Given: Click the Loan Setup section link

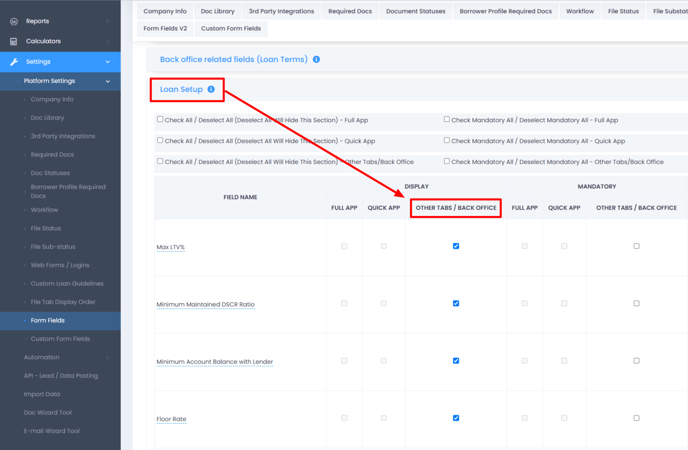Looking at the screenshot, I should pyautogui.click(x=181, y=90).
